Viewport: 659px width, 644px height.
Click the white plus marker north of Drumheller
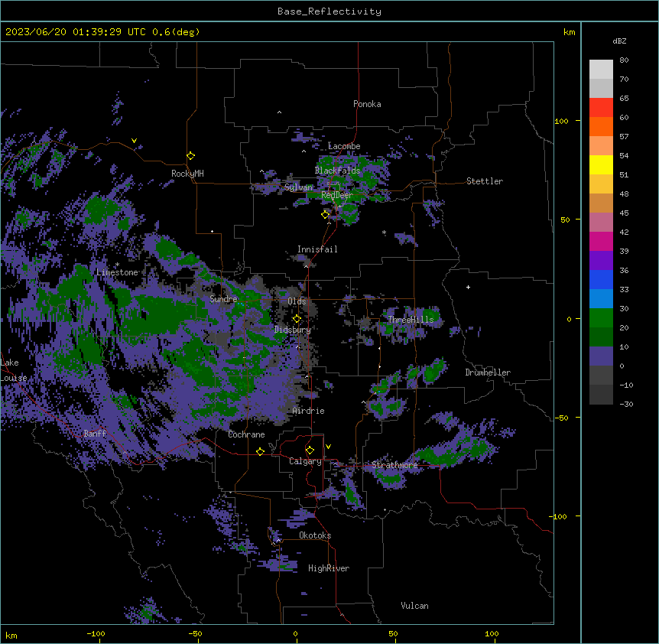tap(468, 287)
